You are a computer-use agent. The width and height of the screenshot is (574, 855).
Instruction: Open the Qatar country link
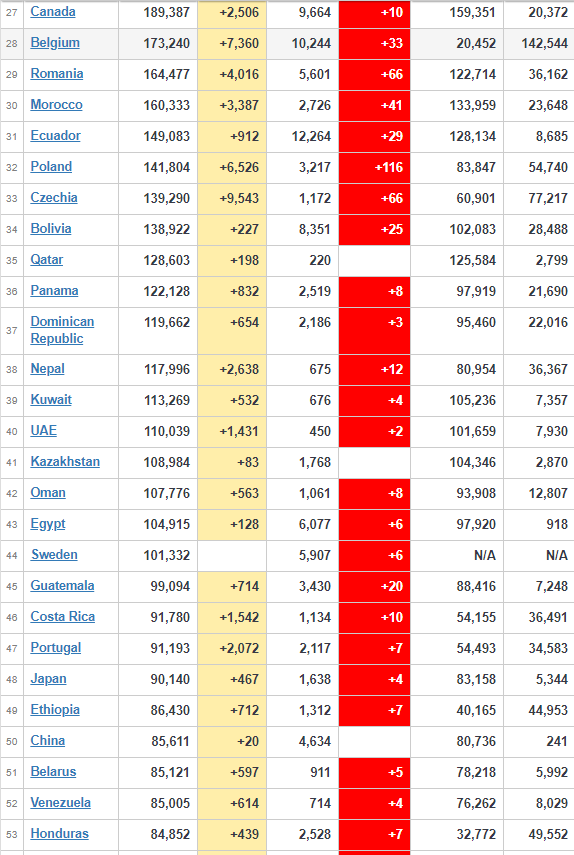click(47, 260)
